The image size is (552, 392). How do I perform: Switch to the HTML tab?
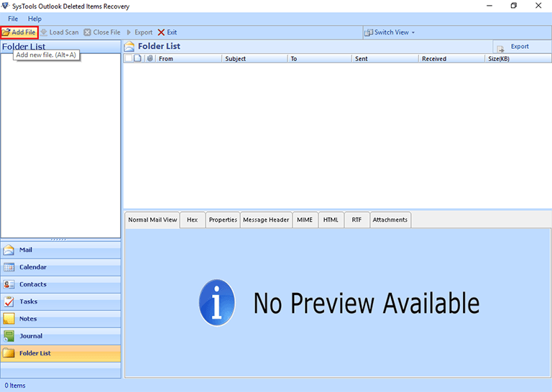[331, 220]
